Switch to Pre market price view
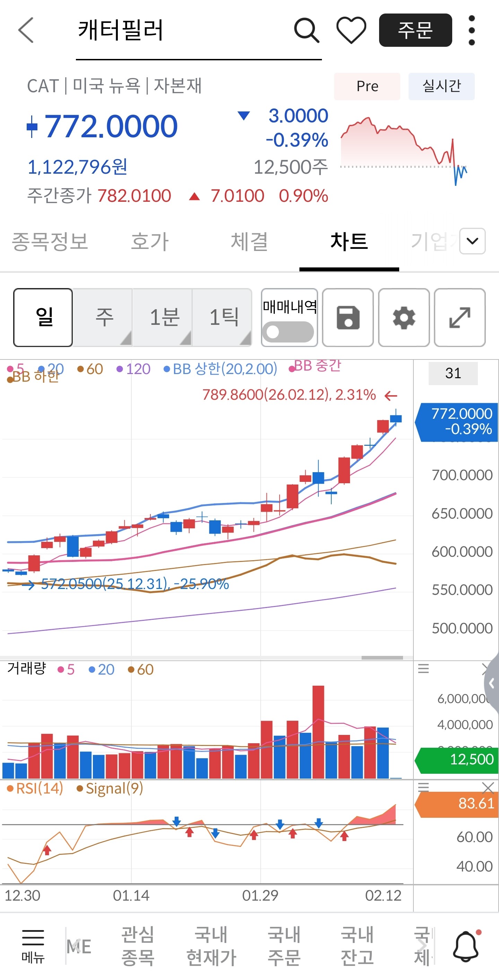Screen dimensions: 499x980 click(x=367, y=86)
